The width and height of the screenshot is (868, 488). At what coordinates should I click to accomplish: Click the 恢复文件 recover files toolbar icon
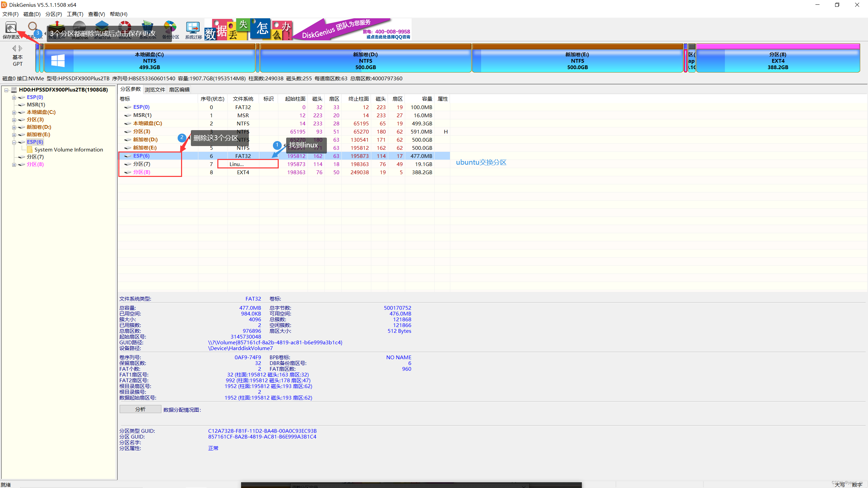[x=57, y=27]
